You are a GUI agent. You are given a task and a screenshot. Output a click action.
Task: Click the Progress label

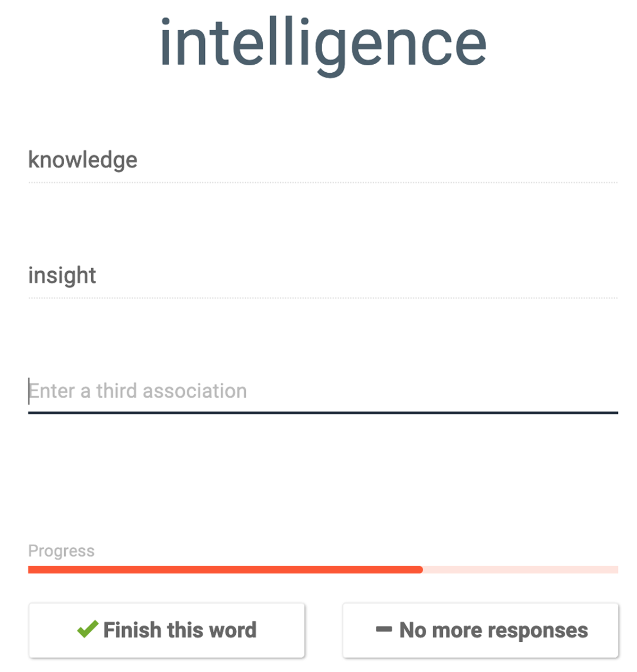pyautogui.click(x=61, y=551)
